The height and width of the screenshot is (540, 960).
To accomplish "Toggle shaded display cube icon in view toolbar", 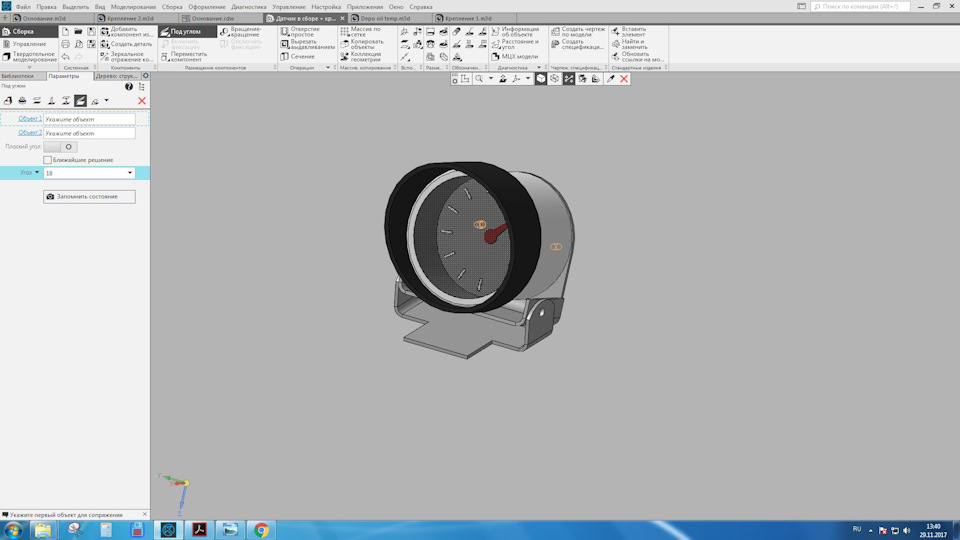I will tap(541, 78).
